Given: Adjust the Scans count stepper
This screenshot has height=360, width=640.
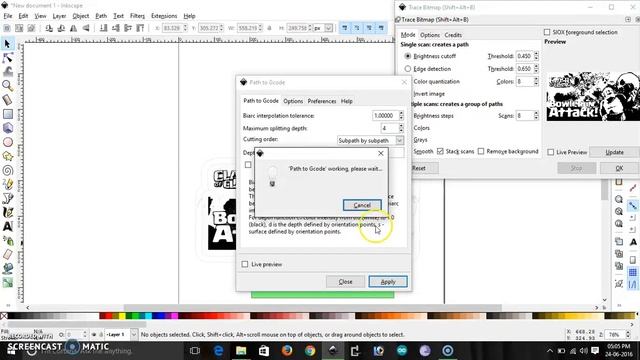Looking at the screenshot, I should (x=536, y=116).
